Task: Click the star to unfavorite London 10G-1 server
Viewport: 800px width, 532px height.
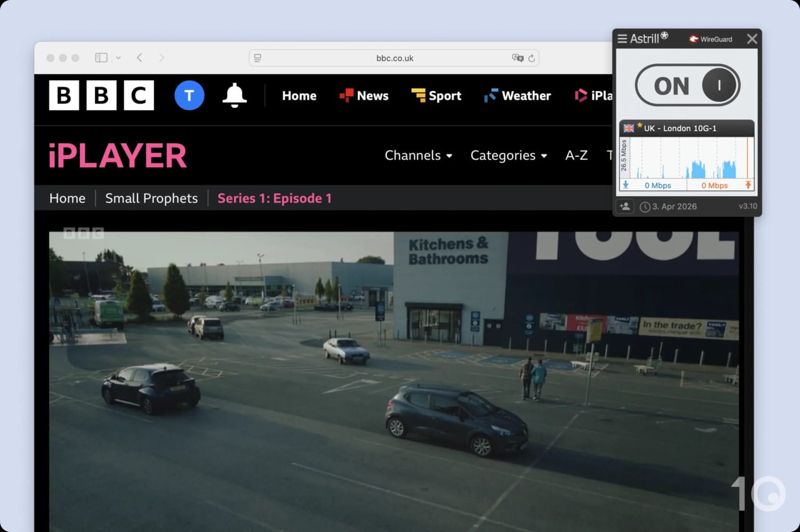Action: [x=639, y=124]
